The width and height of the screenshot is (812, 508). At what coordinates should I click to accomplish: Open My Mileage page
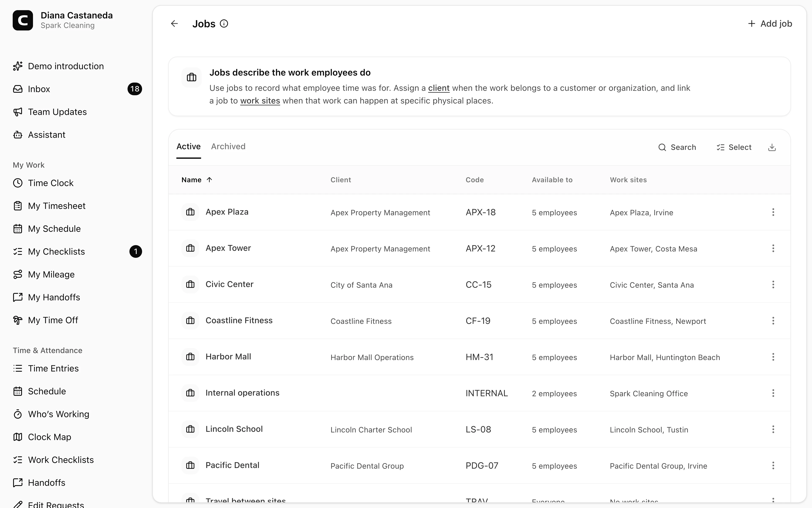click(77, 275)
